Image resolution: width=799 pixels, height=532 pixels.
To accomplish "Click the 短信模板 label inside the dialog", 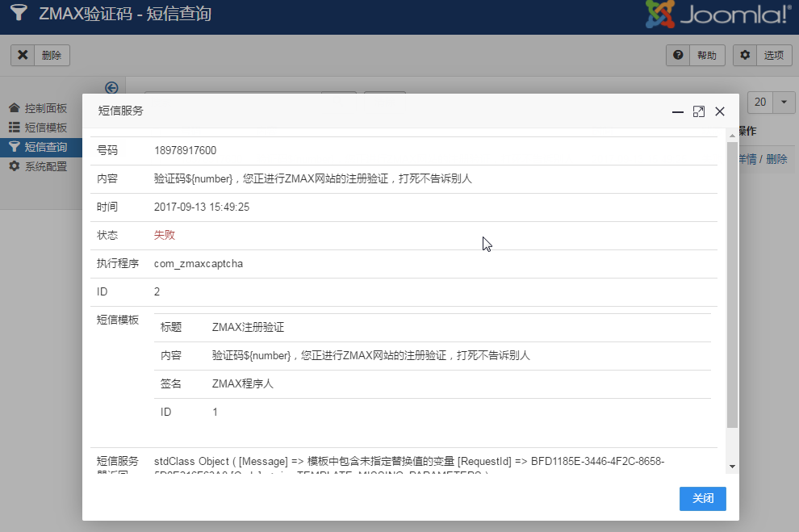I will pos(118,320).
